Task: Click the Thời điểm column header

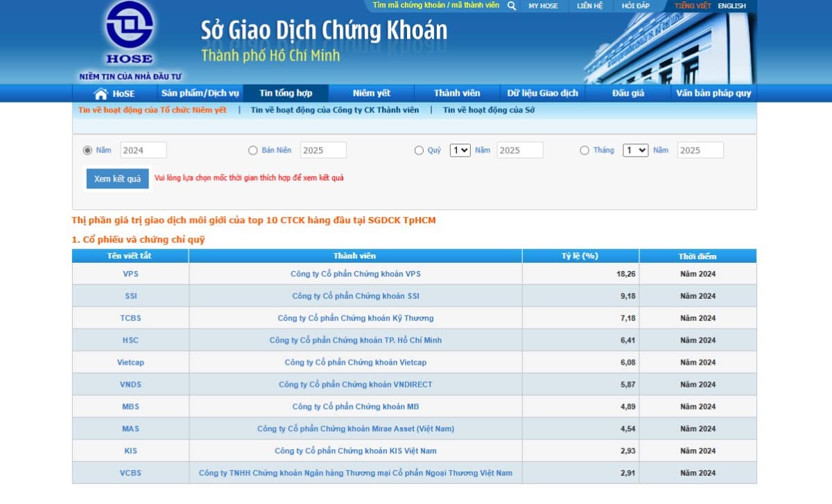Action: click(x=697, y=256)
